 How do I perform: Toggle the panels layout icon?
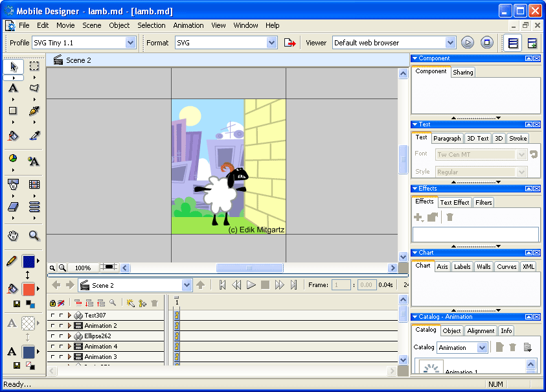513,43
